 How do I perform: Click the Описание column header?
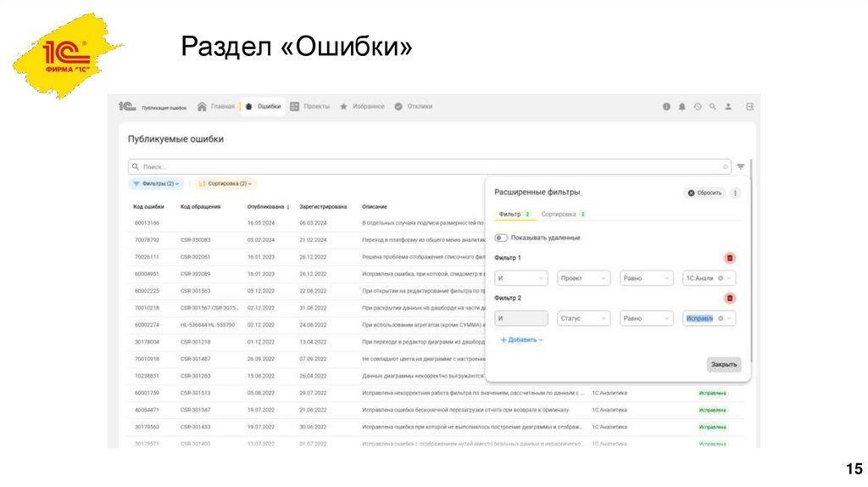click(375, 207)
